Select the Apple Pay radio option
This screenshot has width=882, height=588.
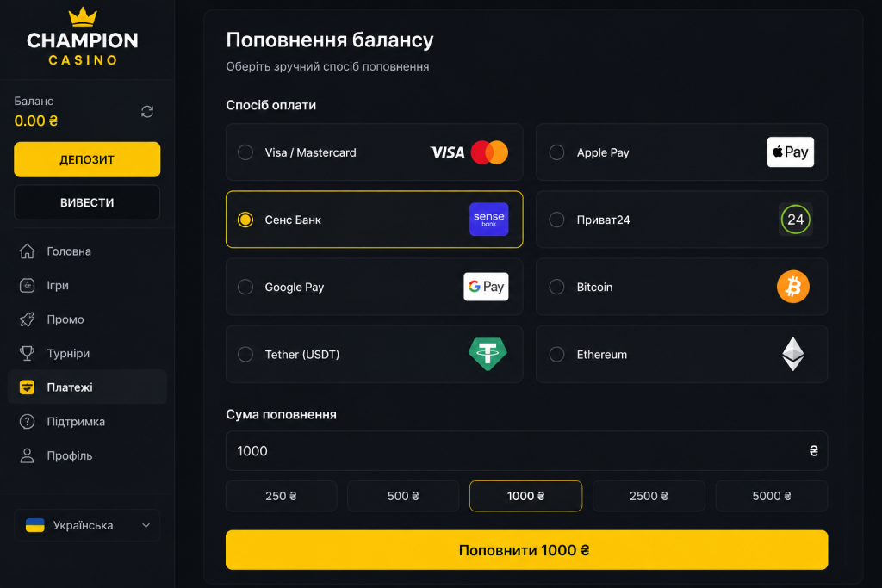click(x=557, y=152)
